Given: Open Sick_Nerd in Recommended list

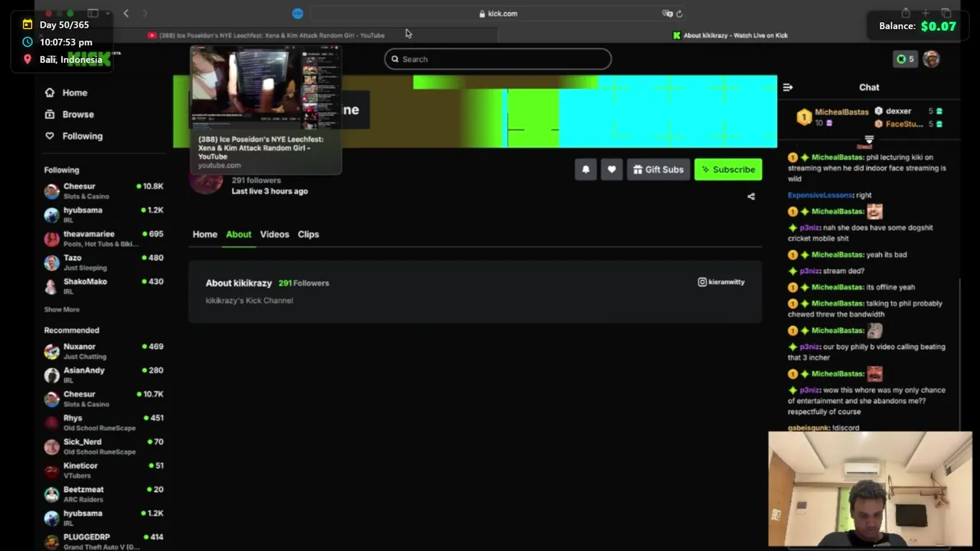Looking at the screenshot, I should pos(103,446).
